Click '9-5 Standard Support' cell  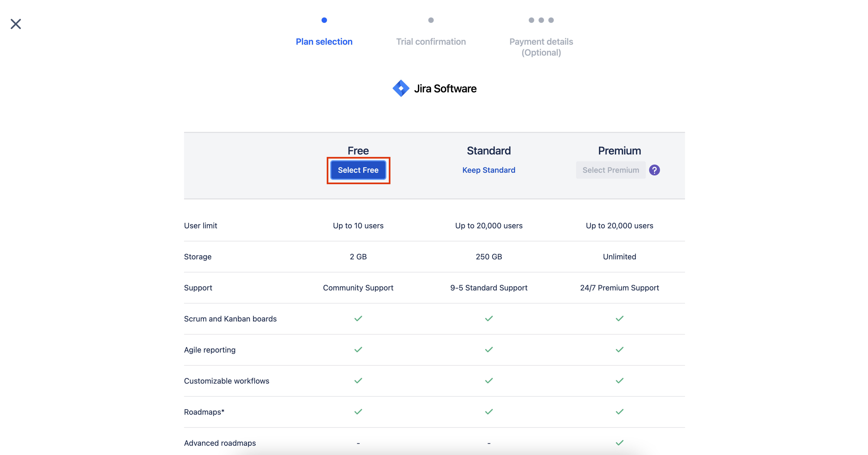point(489,288)
